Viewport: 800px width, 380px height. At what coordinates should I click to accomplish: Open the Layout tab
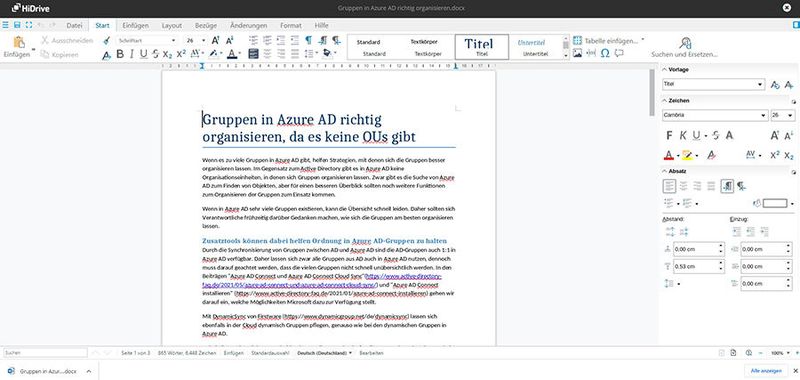[171, 25]
